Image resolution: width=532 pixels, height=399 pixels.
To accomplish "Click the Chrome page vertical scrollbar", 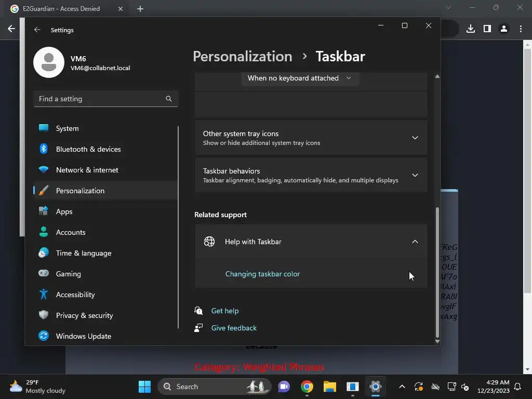I will (x=527, y=170).
